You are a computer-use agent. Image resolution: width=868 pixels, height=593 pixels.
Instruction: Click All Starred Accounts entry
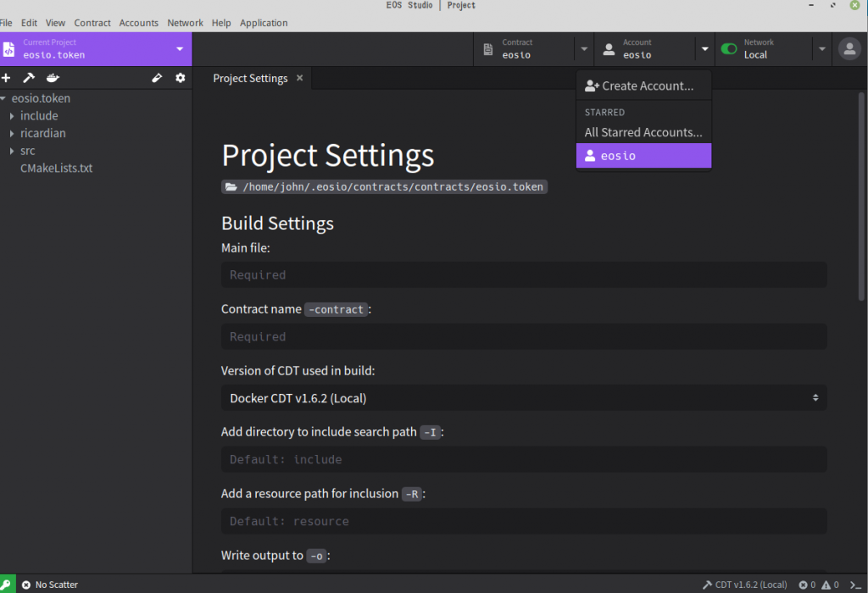(643, 132)
